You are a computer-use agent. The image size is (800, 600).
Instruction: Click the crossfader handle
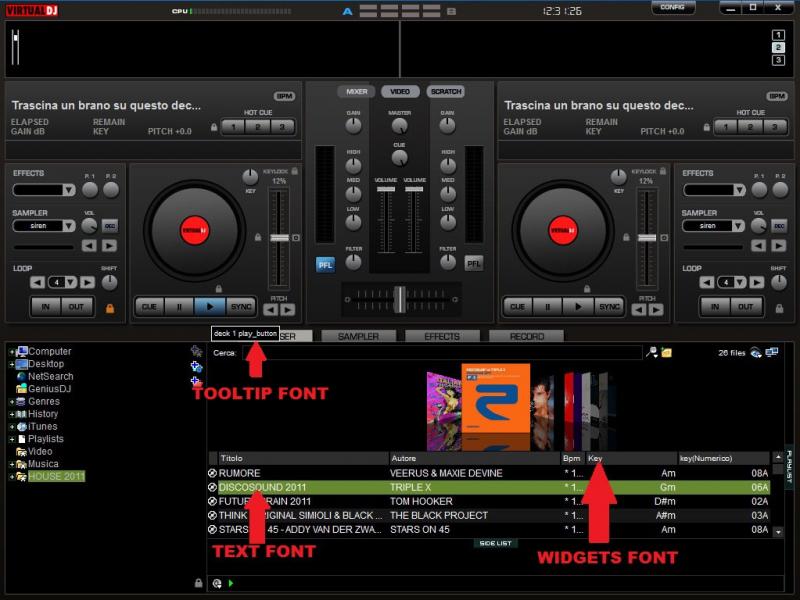pos(400,299)
